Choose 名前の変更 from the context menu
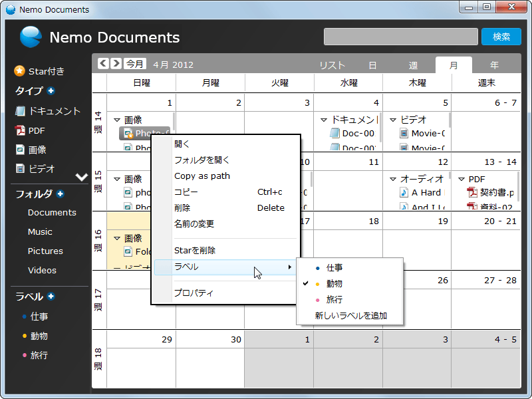This screenshot has height=399, width=532. 225,223
